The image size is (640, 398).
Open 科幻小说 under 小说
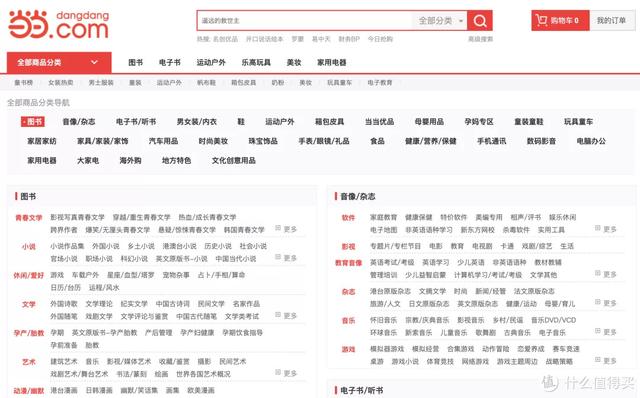coord(134,259)
